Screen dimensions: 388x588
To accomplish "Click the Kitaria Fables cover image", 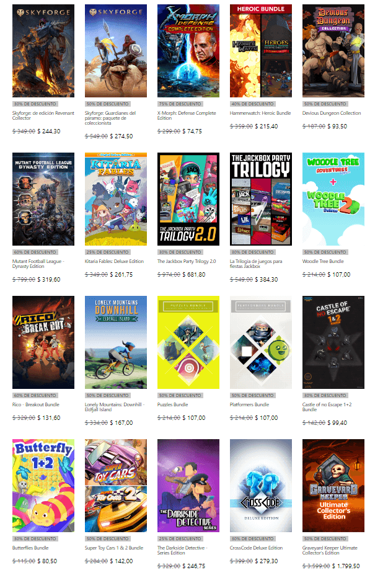I will click(x=116, y=199).
